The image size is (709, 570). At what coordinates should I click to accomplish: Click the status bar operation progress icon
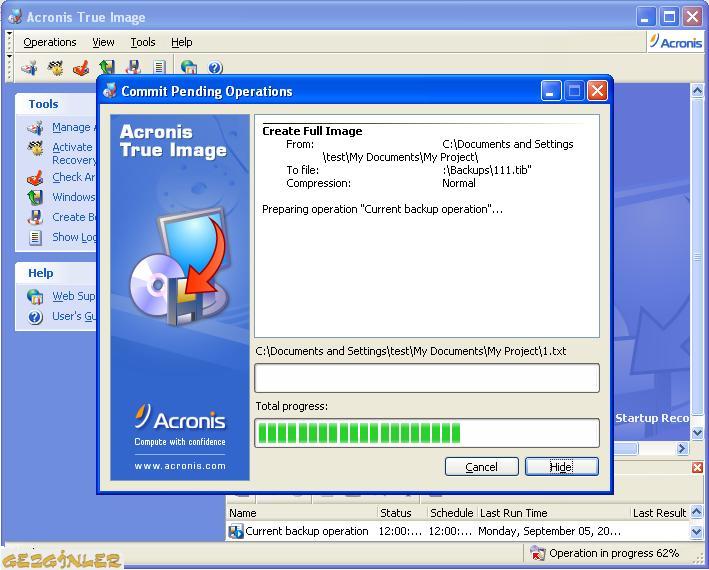[x=537, y=553]
